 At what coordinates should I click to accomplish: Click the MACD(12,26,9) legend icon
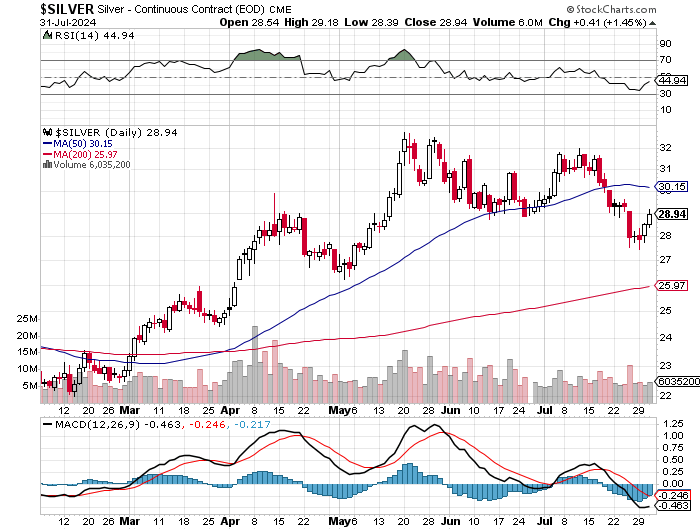[x=47, y=425]
